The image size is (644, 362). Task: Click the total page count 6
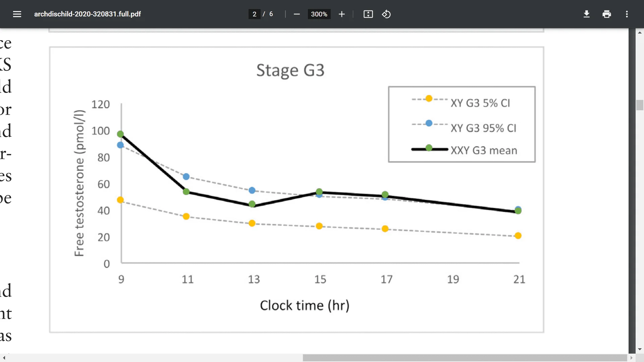pyautogui.click(x=271, y=14)
